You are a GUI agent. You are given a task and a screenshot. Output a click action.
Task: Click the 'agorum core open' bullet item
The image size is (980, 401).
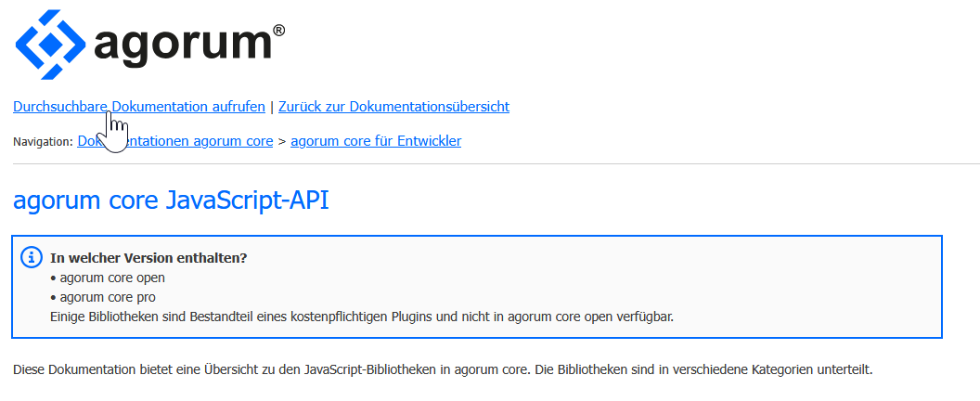111,278
